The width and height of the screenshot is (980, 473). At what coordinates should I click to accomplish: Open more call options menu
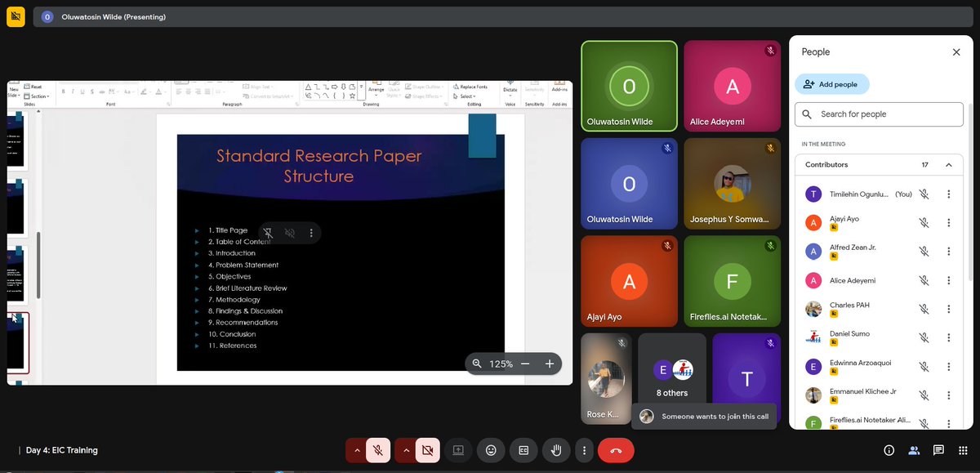tap(585, 449)
